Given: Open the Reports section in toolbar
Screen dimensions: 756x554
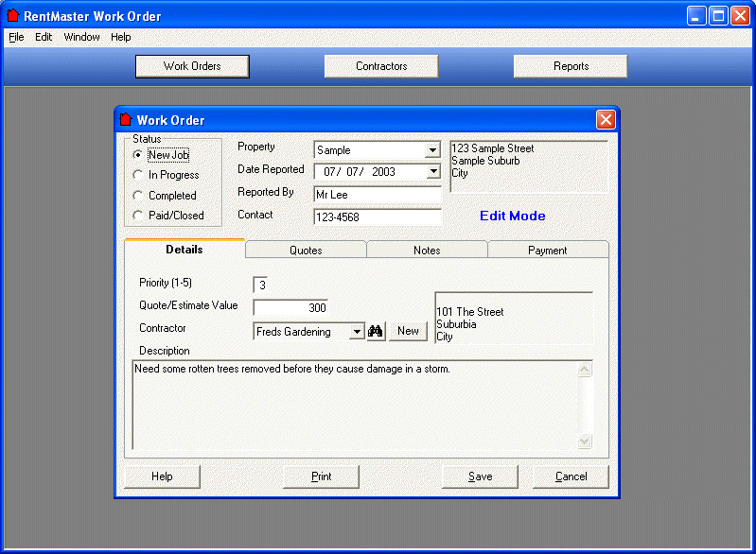Looking at the screenshot, I should [571, 66].
